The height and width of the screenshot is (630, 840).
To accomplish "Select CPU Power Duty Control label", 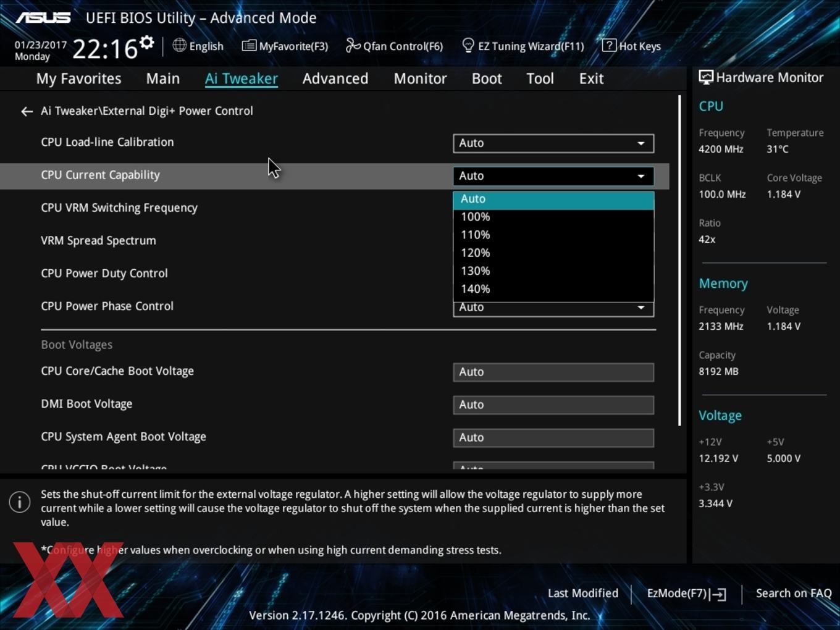I will (x=104, y=273).
